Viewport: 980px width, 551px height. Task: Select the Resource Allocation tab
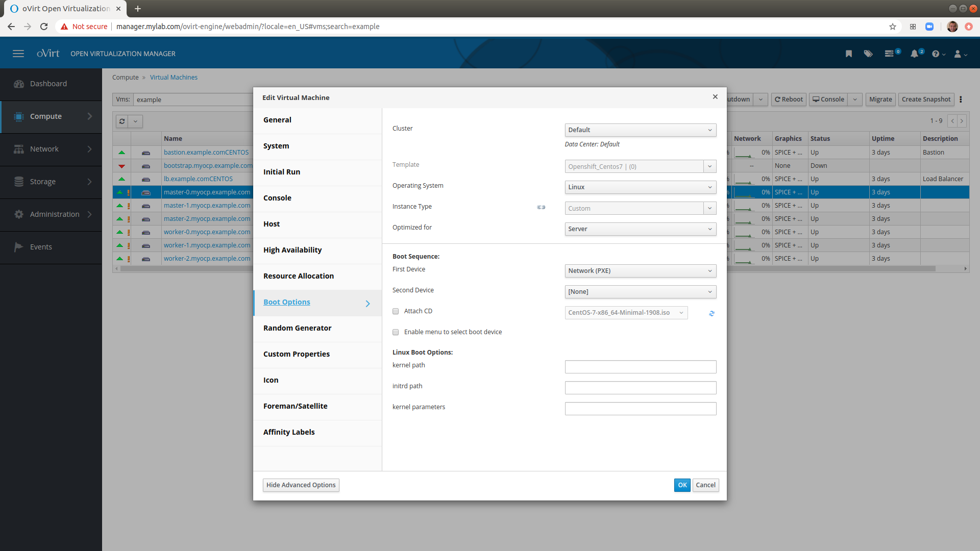pyautogui.click(x=317, y=277)
